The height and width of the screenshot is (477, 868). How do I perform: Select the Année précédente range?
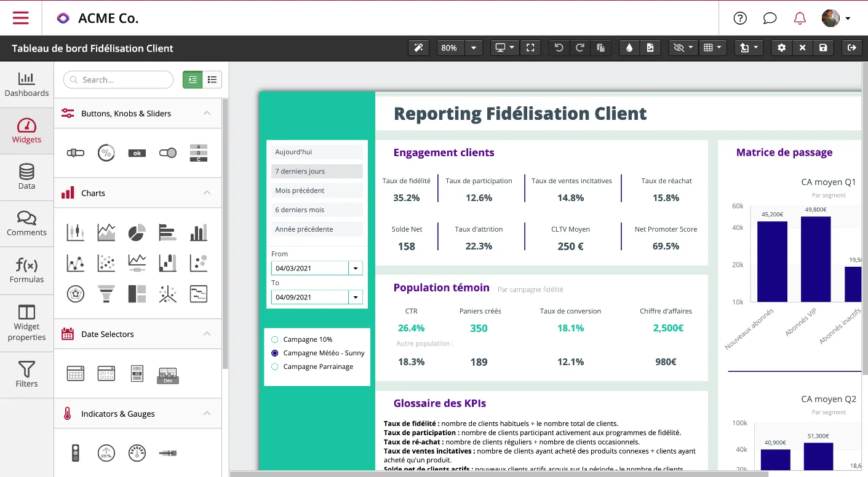(x=317, y=229)
